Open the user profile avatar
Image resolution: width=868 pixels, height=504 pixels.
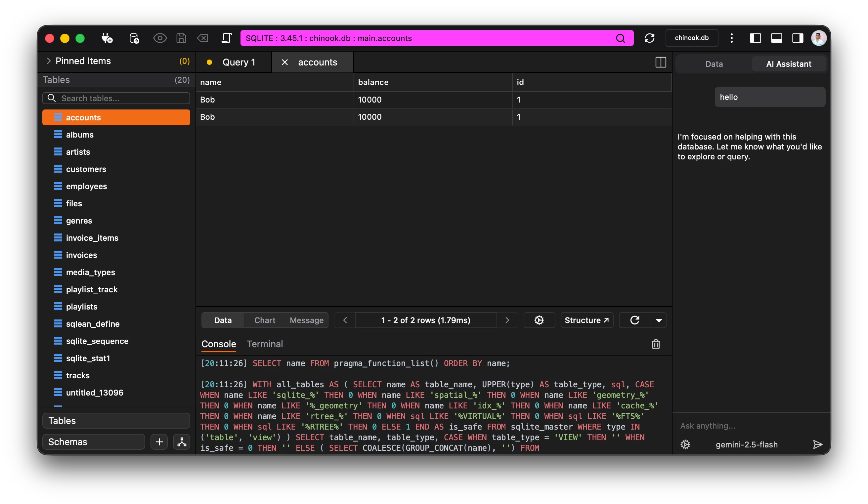point(819,38)
